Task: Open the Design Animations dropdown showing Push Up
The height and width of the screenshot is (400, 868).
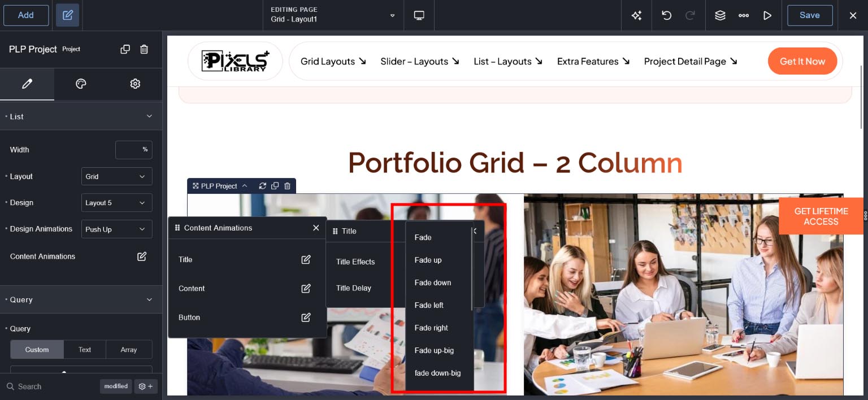Action: pyautogui.click(x=116, y=229)
